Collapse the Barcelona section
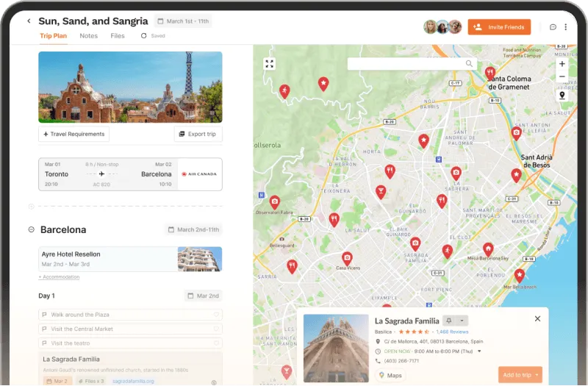Image resolution: width=588 pixels, height=386 pixels. [31, 229]
